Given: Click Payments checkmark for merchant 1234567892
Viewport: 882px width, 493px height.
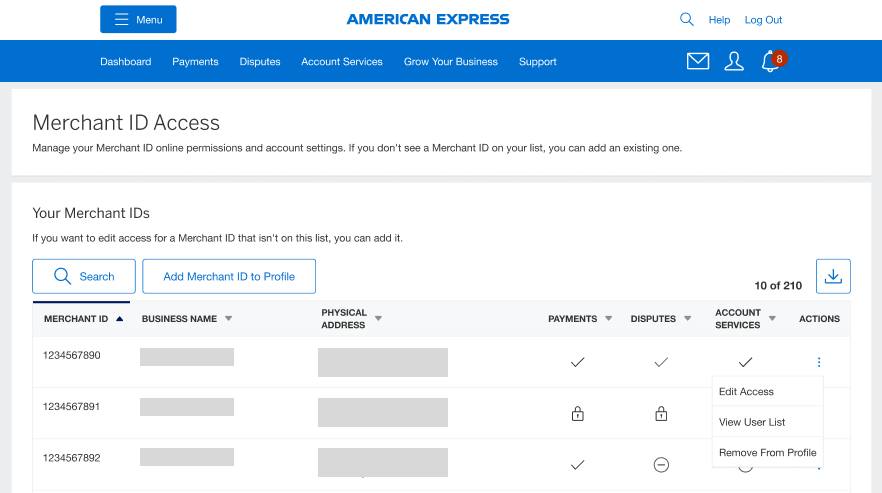Looking at the screenshot, I should pyautogui.click(x=577, y=465).
